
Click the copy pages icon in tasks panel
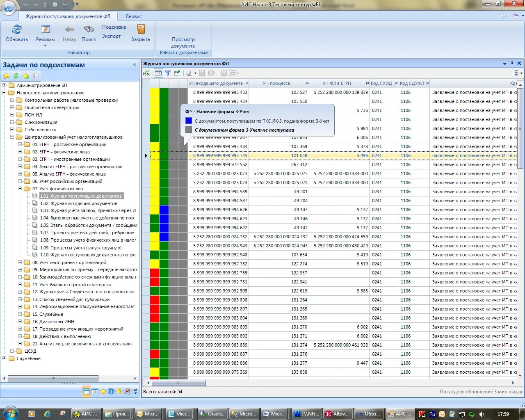tap(36, 76)
